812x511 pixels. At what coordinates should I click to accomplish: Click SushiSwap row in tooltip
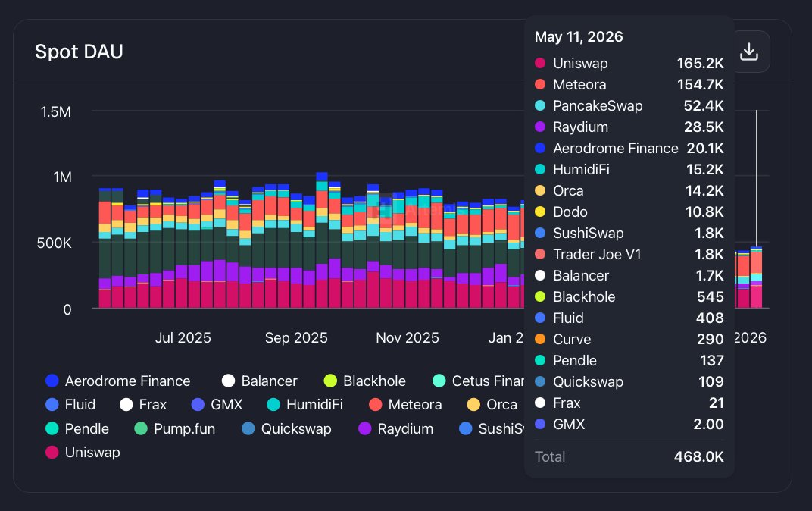coord(629,234)
